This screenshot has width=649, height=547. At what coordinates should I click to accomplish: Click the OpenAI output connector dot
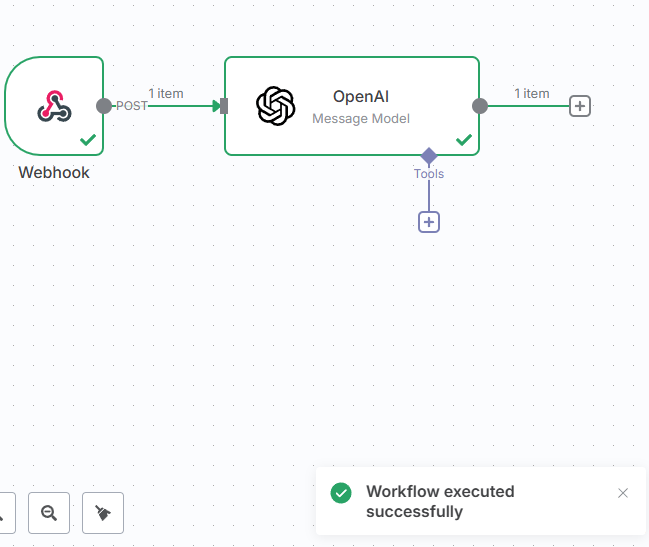[480, 106]
